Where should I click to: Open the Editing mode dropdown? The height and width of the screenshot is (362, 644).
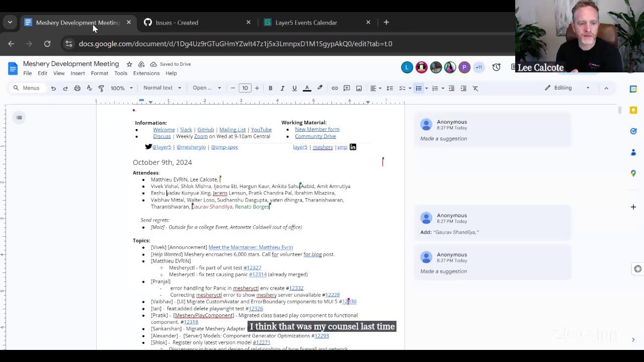[x=568, y=88]
